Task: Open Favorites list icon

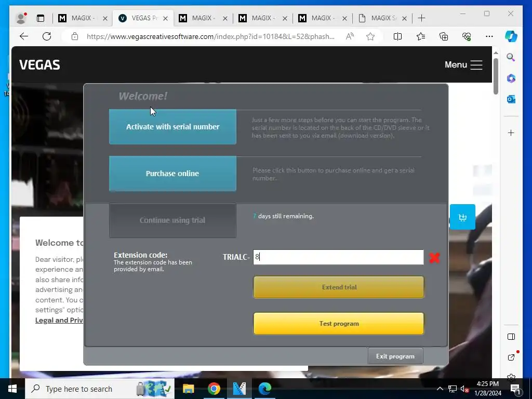Action: coord(421,36)
